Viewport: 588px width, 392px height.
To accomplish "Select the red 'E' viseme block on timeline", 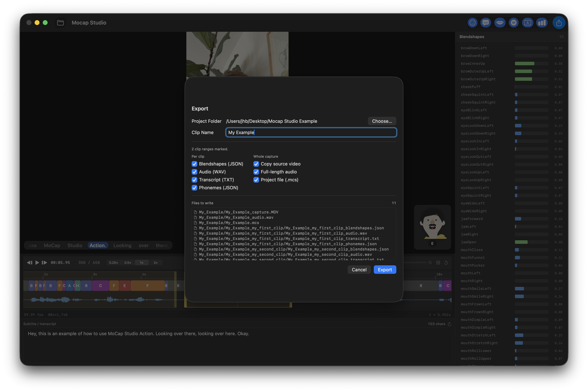I will tap(125, 286).
